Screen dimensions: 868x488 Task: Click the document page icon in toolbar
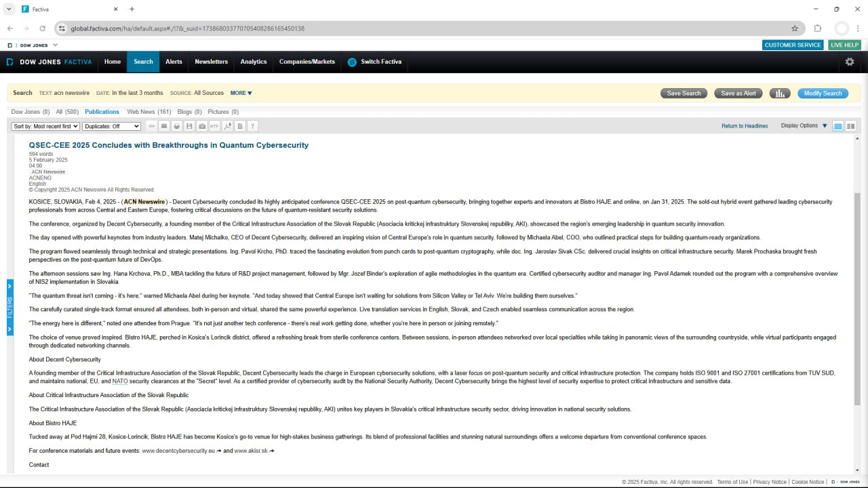pos(240,126)
